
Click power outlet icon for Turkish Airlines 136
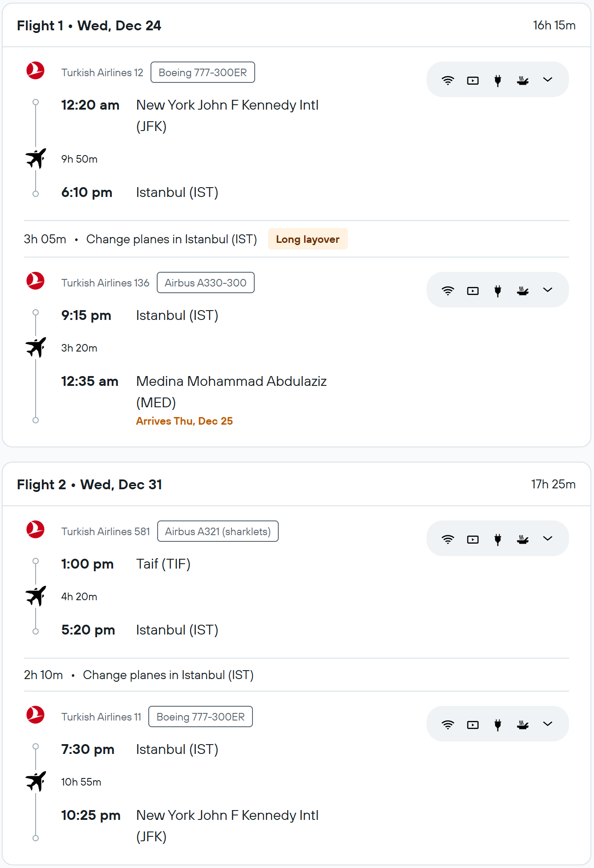click(498, 291)
